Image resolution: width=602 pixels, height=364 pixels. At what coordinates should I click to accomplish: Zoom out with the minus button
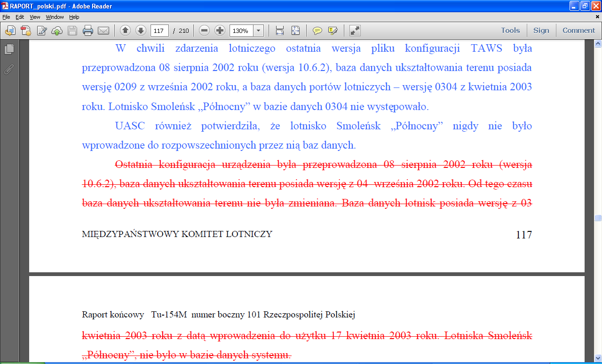coord(204,31)
